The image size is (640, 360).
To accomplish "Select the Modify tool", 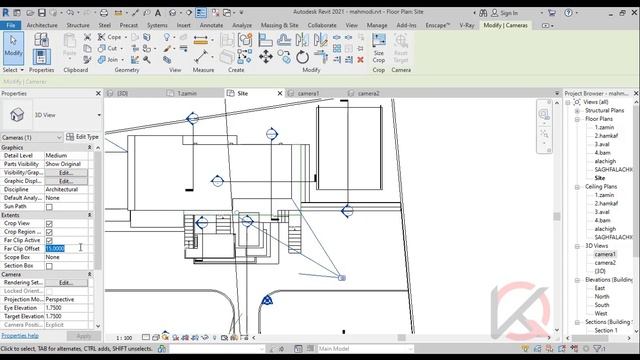I will point(13,48).
